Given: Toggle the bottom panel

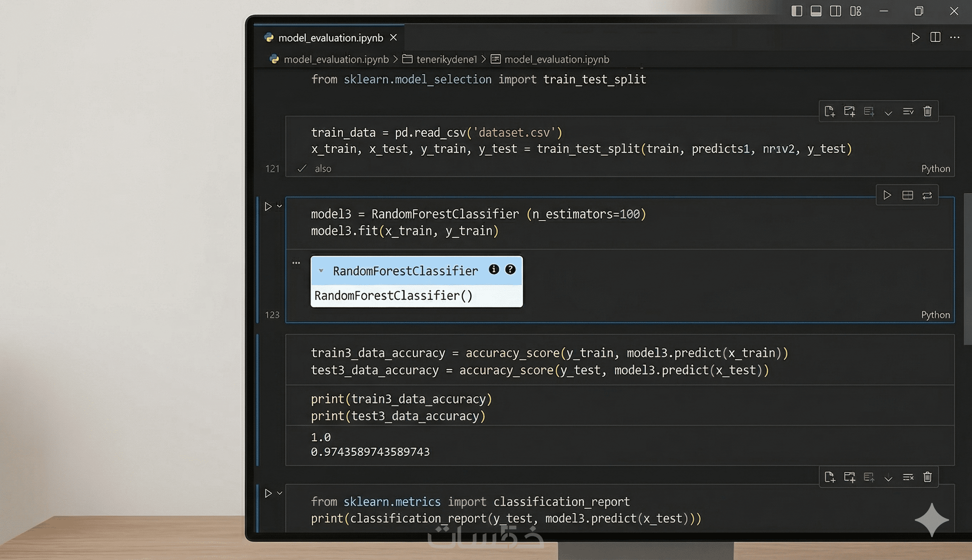Looking at the screenshot, I should (816, 11).
